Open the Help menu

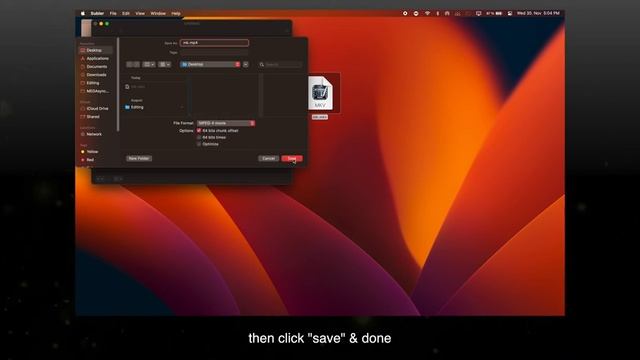click(x=176, y=13)
